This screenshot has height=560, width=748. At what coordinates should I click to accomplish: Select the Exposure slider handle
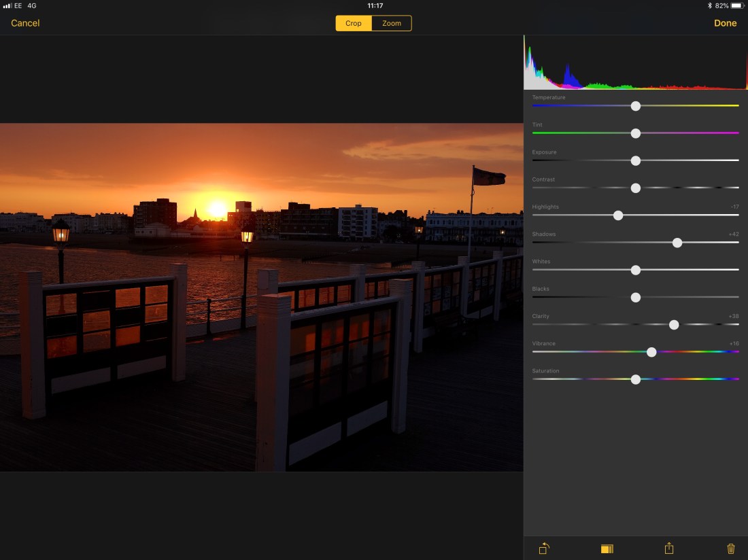(x=636, y=161)
